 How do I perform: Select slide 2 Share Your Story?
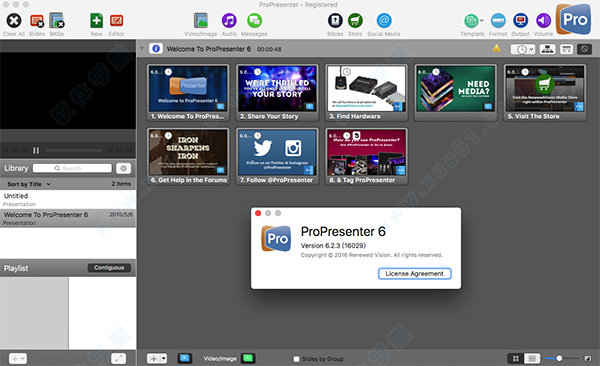(277, 93)
